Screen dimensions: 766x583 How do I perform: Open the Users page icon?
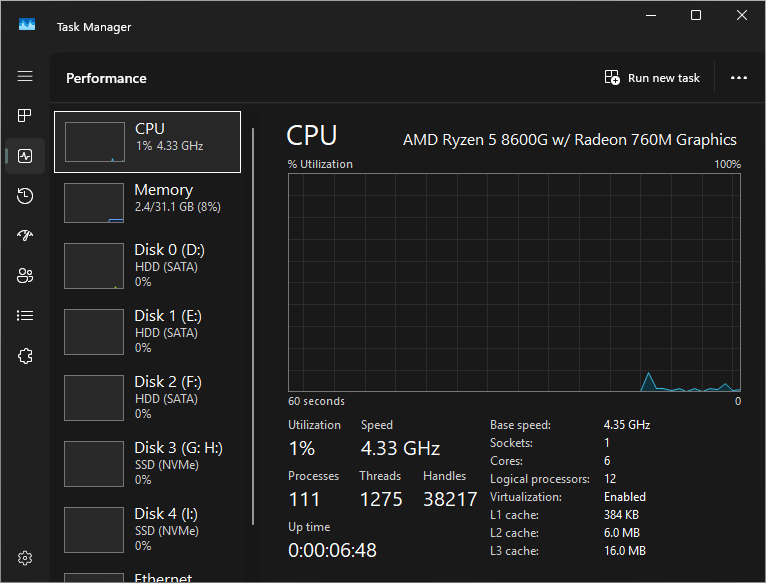click(x=25, y=276)
